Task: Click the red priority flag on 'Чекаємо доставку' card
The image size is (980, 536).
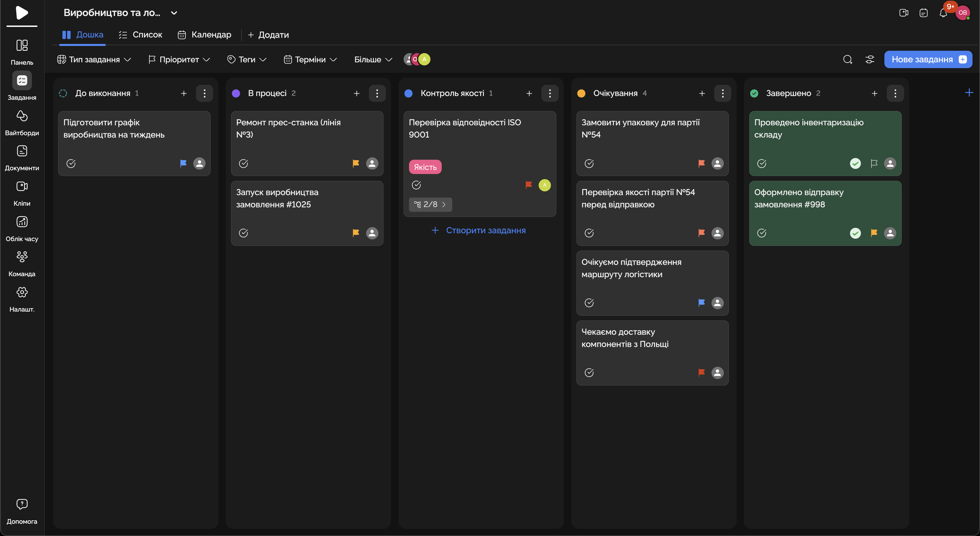Action: (702, 372)
